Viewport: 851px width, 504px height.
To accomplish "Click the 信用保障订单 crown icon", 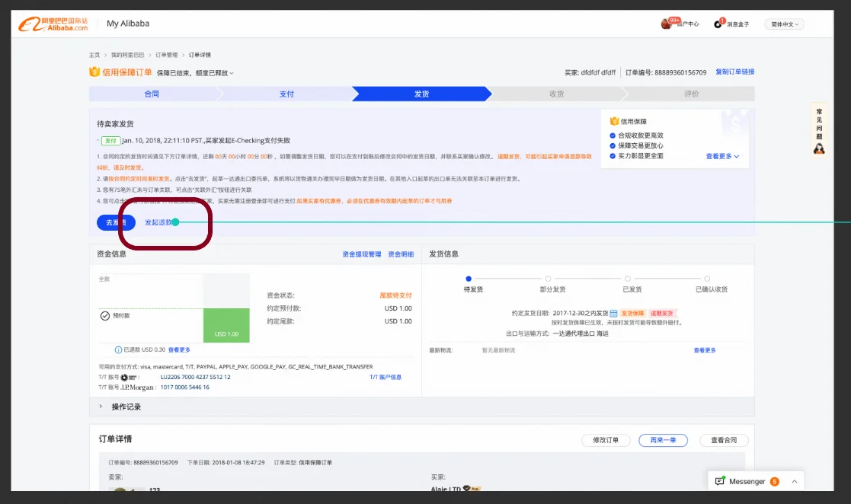I will 94,72.
